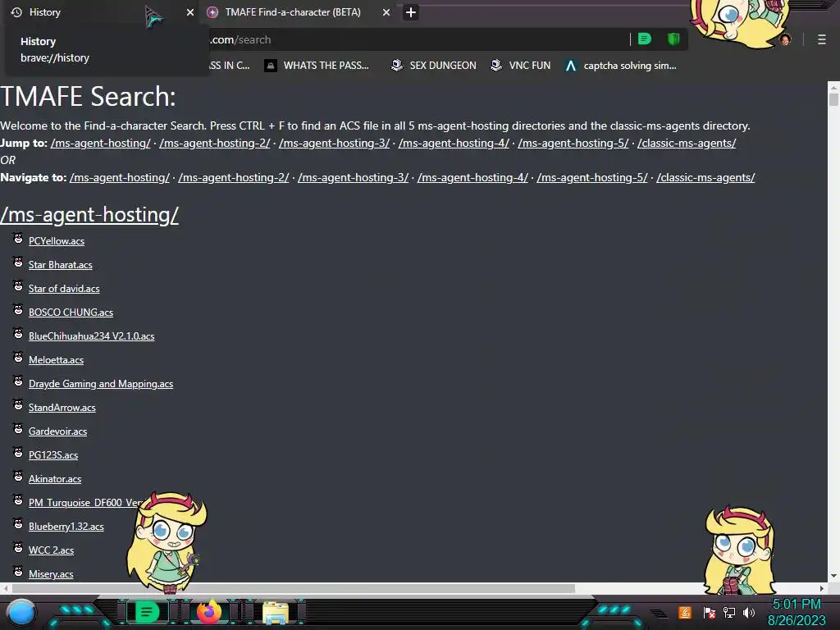Open the browser hamburger menu
Viewport: 840px width, 630px height.
[821, 39]
